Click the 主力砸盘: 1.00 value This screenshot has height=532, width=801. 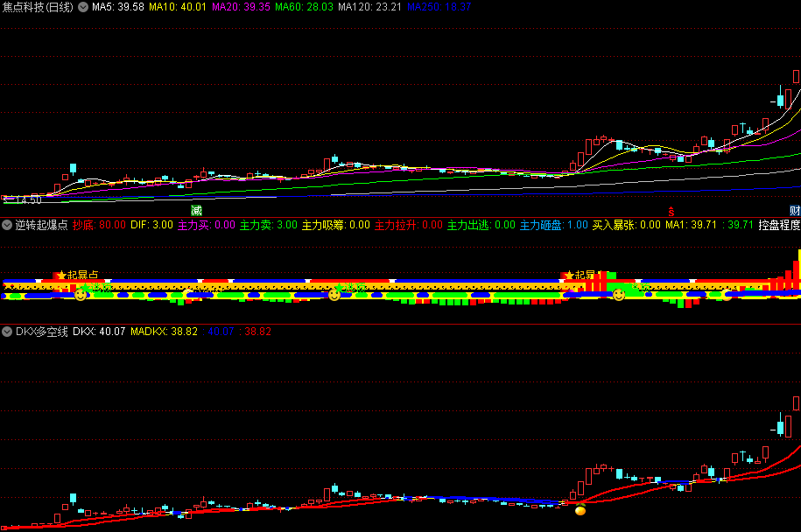point(554,225)
